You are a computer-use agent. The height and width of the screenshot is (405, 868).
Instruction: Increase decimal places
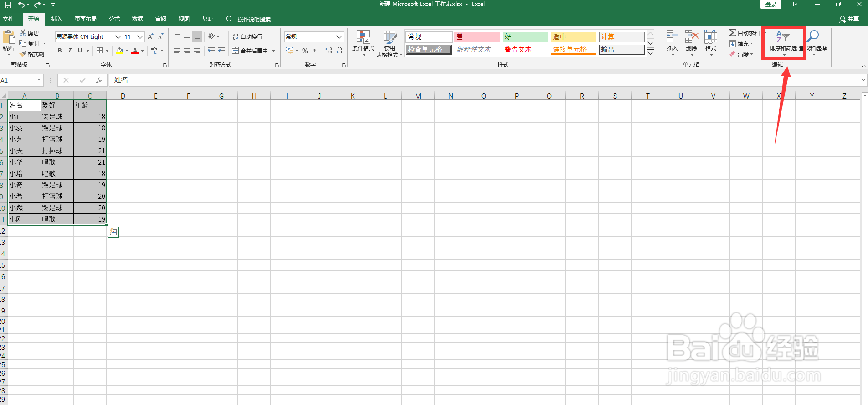pos(329,51)
